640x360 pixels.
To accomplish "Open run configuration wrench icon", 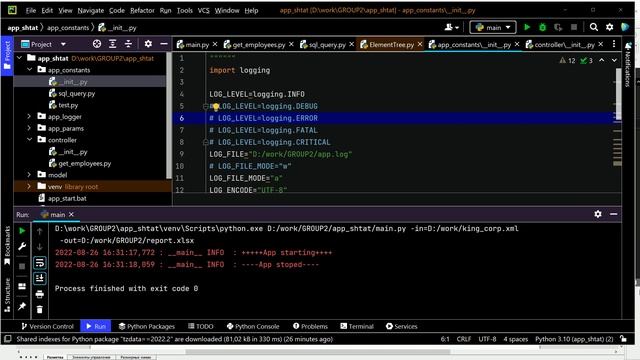I will [22, 247].
